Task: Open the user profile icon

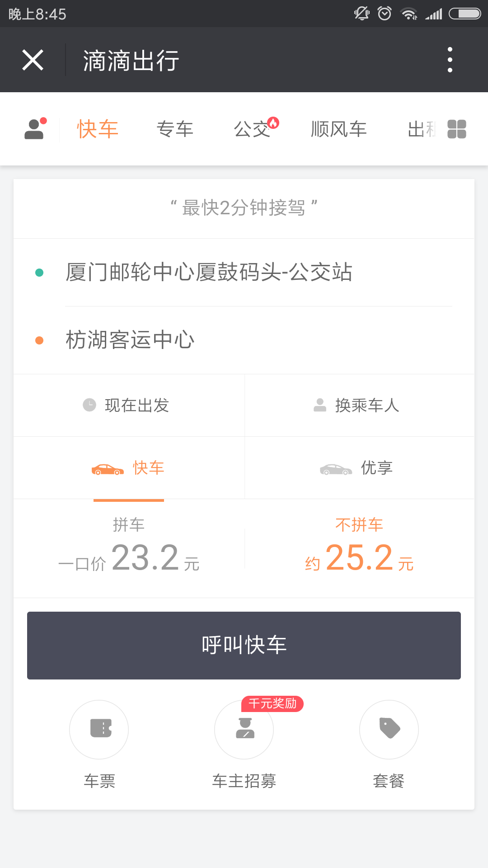Action: (x=35, y=129)
